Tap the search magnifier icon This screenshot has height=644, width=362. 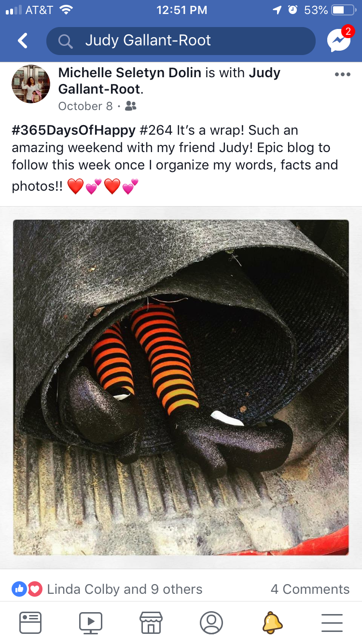coord(65,41)
